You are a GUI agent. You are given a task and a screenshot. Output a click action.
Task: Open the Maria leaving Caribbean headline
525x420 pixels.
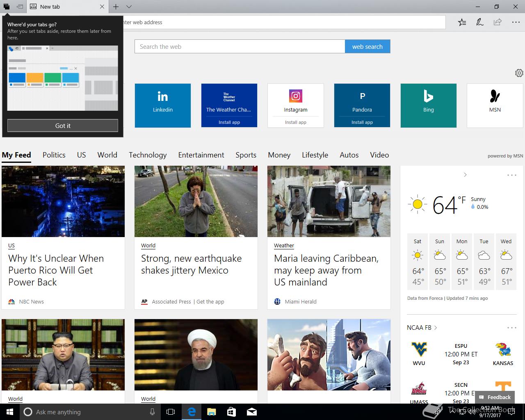pyautogui.click(x=326, y=270)
